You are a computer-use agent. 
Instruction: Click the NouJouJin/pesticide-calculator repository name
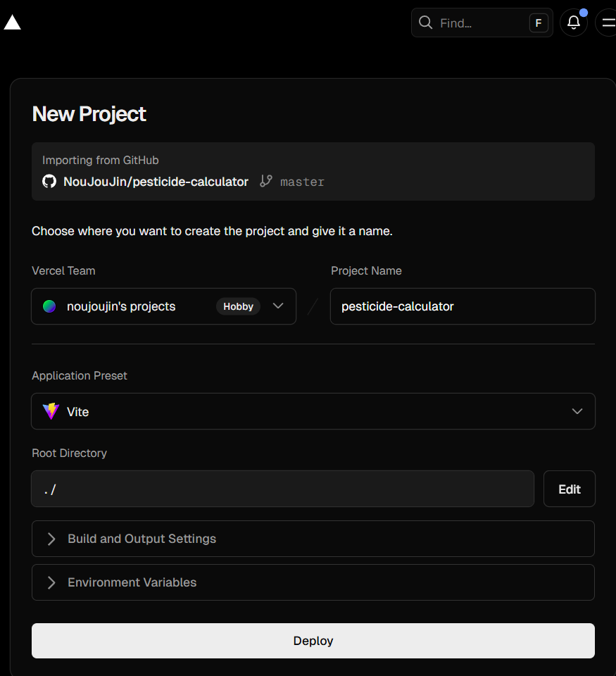156,182
